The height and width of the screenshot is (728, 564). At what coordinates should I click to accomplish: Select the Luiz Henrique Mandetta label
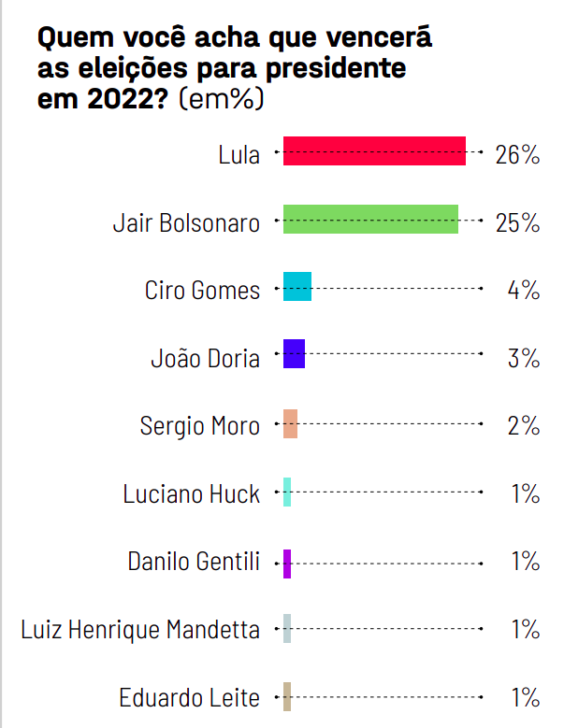pyautogui.click(x=140, y=630)
